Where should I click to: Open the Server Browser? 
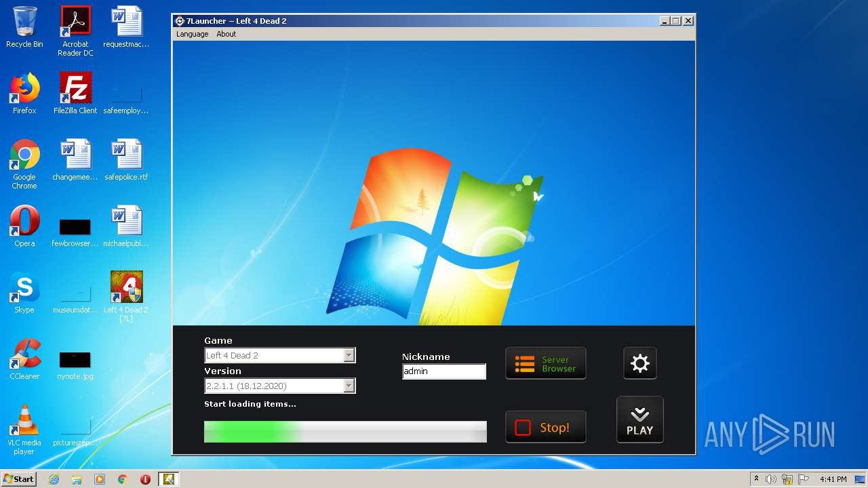(545, 363)
